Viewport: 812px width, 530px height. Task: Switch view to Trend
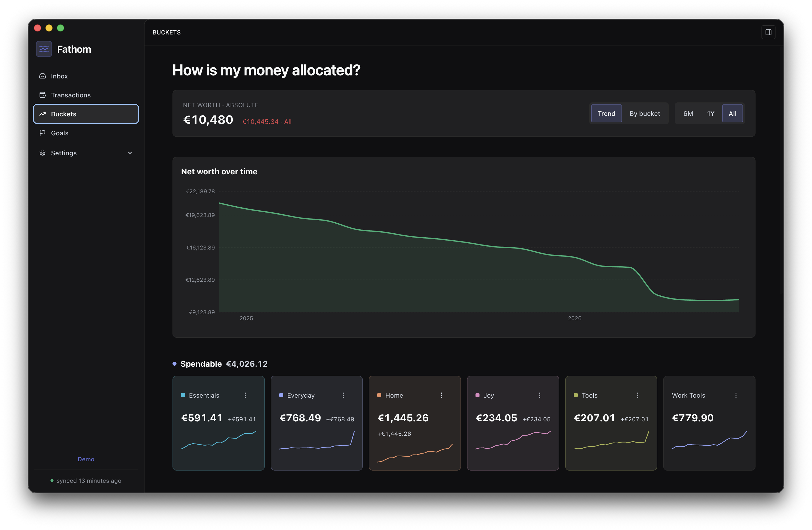[x=606, y=113]
